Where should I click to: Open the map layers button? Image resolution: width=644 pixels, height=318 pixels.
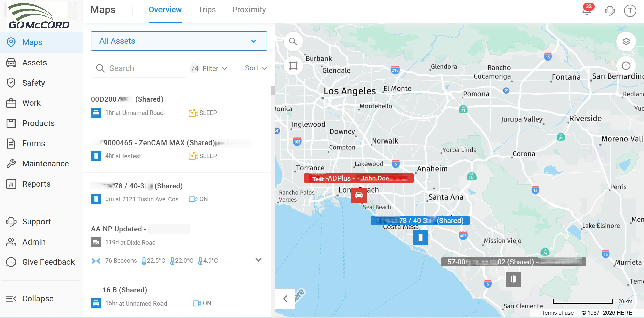tap(626, 41)
